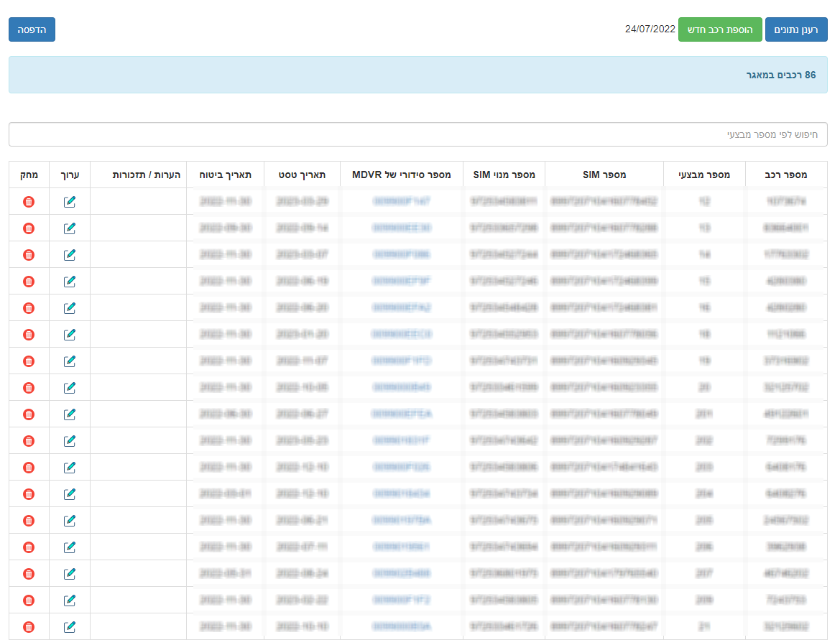Image resolution: width=840 pixels, height=640 pixels.
Task: Click the edit icon in the second-to-last row
Action: (x=70, y=600)
